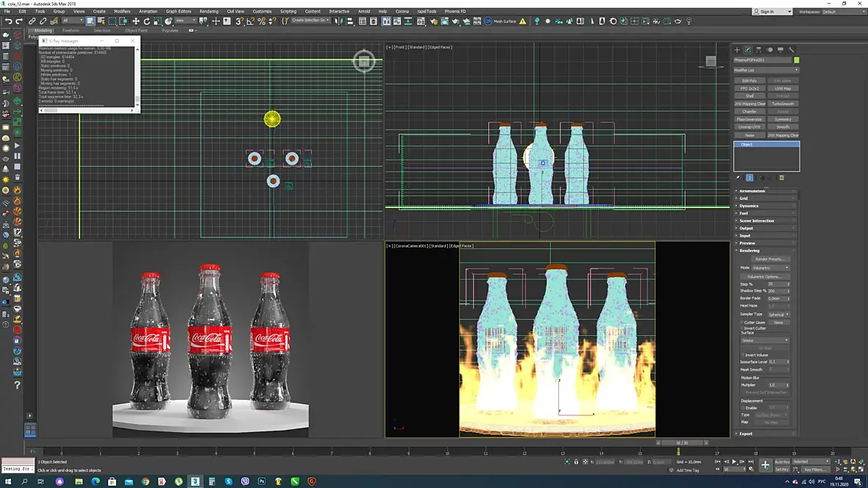Image resolution: width=868 pixels, height=488 pixels.
Task: Open the Create tab plus icon
Action: pos(737,50)
